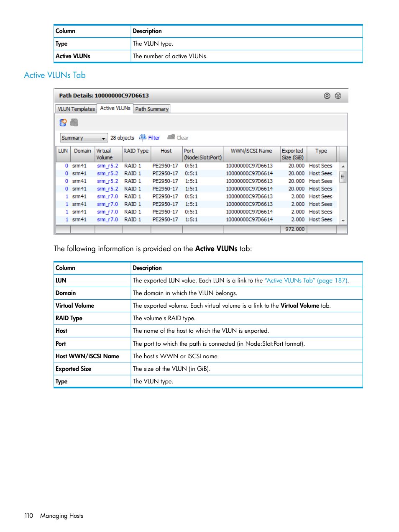The height and width of the screenshot is (532, 399).
Task: Sort by the Domain column header
Action: (83, 154)
